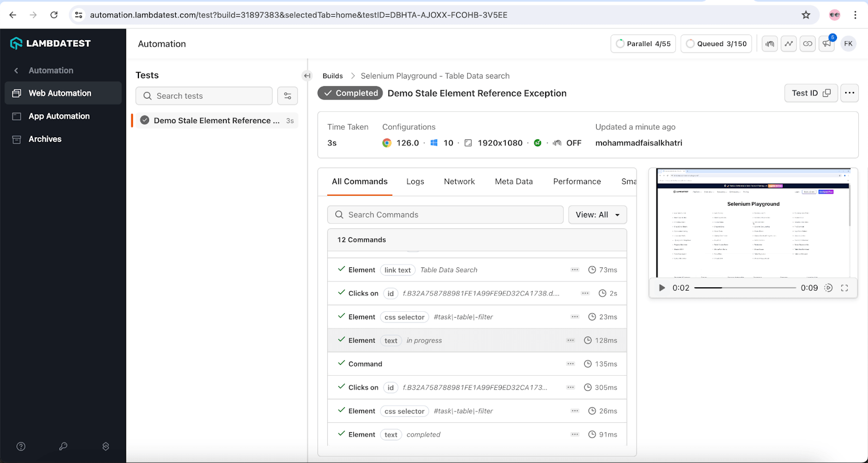The height and width of the screenshot is (463, 868).
Task: Open the FK user profile avatar
Action: pyautogui.click(x=848, y=44)
